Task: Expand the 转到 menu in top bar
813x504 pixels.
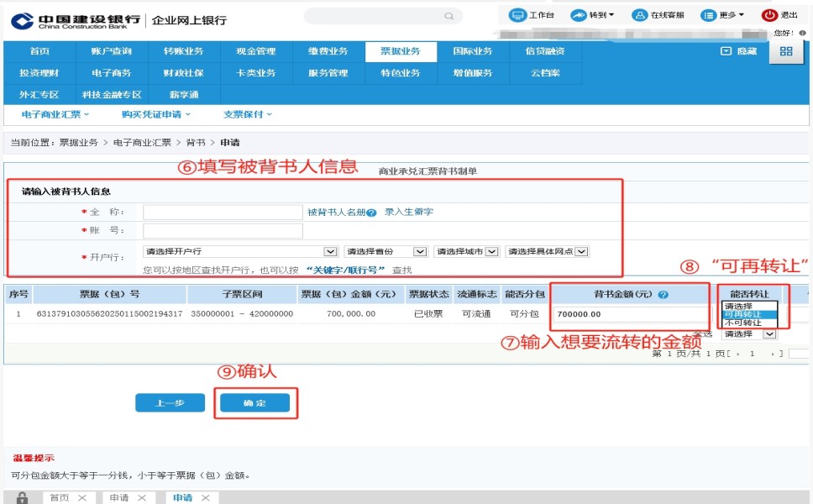Action: click(593, 15)
